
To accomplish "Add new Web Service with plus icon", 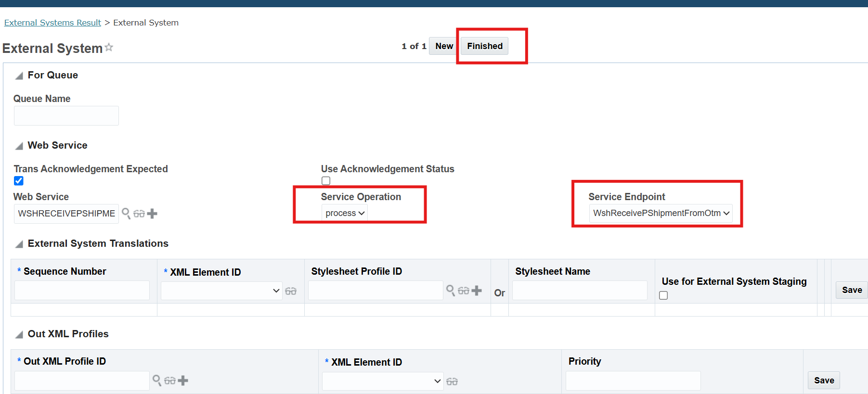I will pyautogui.click(x=152, y=214).
